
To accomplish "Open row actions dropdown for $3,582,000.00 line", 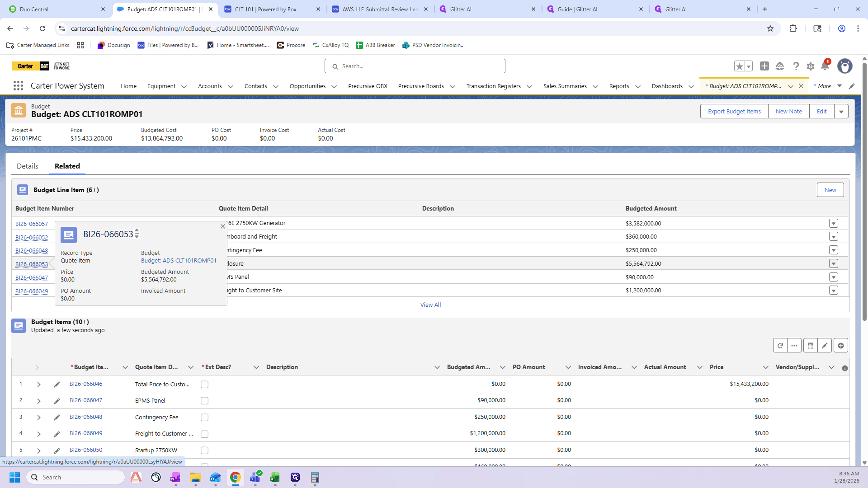I will coord(834,223).
